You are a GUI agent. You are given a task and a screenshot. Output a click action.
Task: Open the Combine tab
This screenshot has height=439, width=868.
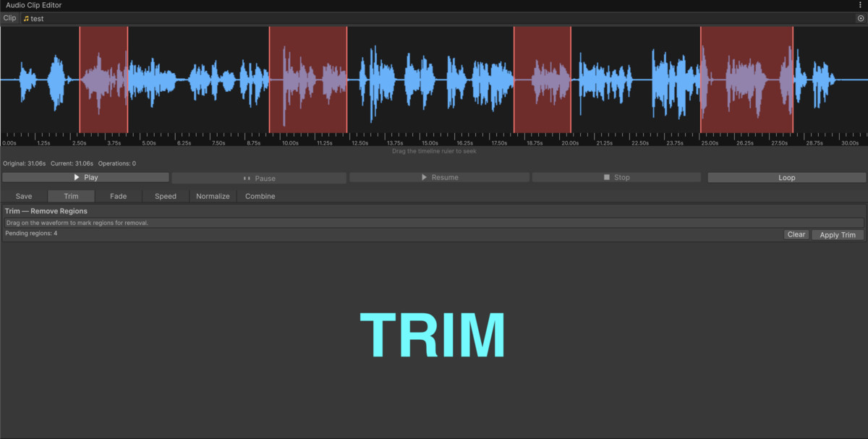click(x=260, y=196)
